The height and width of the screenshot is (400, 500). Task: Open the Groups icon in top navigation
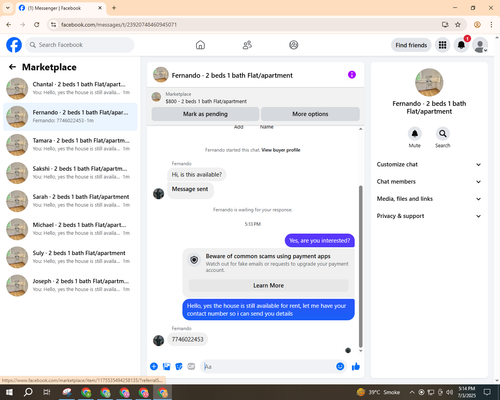click(294, 45)
